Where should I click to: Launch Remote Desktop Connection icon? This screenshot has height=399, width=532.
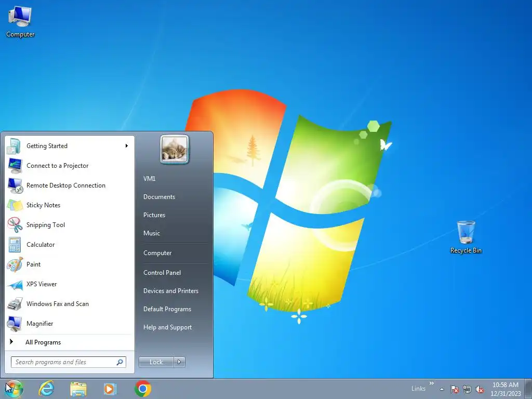tap(14, 185)
